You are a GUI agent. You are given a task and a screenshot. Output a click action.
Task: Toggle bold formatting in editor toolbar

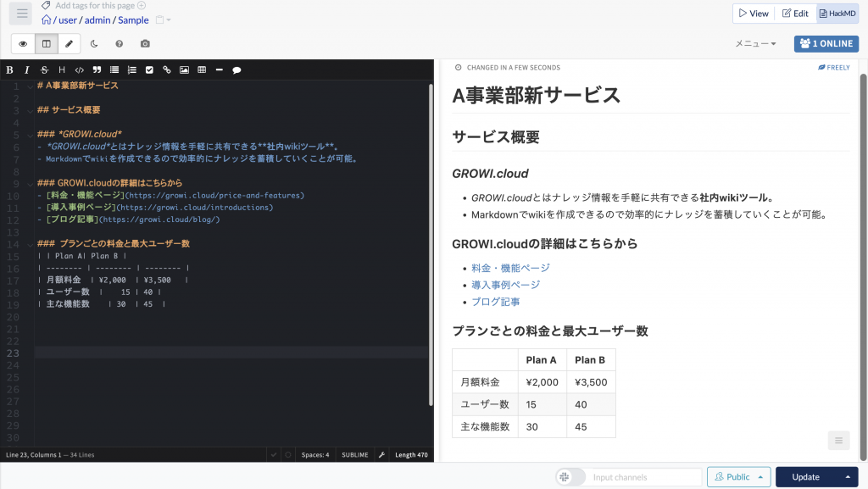coord(9,69)
